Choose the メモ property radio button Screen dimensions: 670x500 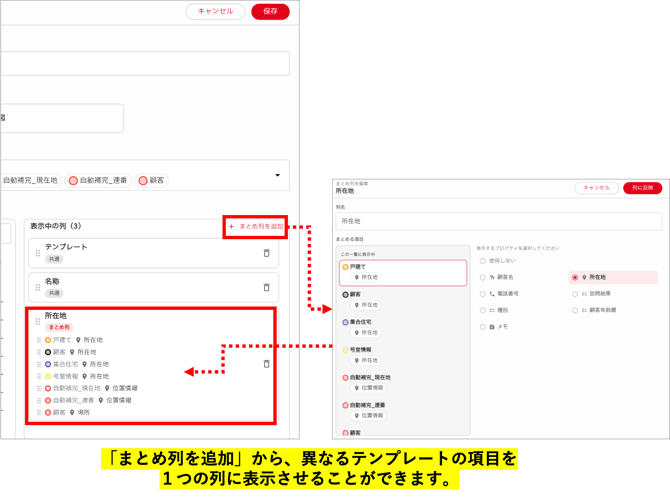click(482, 327)
